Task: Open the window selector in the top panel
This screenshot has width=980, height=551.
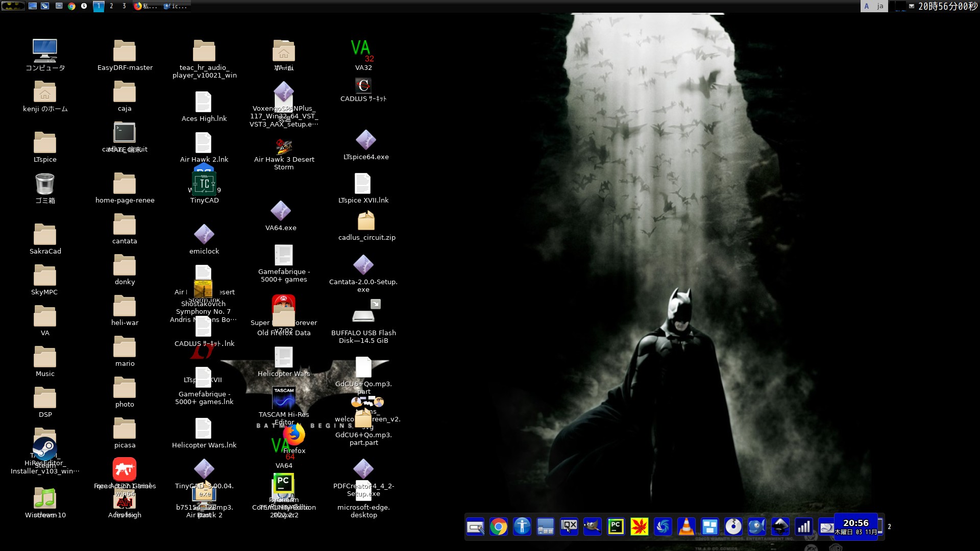Action: tap(45, 6)
